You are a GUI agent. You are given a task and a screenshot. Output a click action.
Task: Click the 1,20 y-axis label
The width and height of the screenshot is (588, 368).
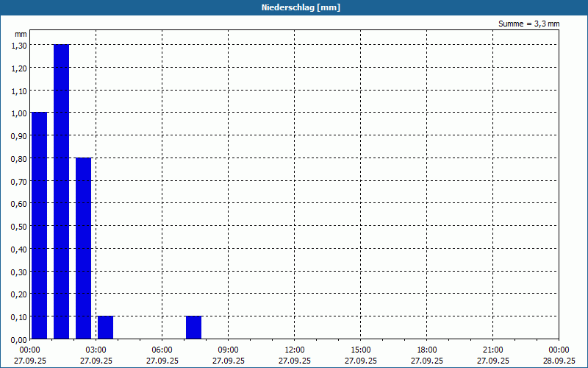pos(19,68)
